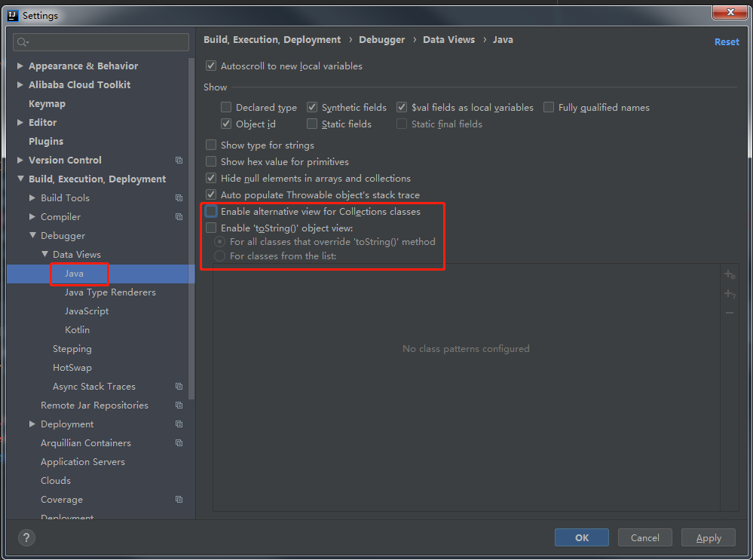
Task: Click project-level icon beside Async Stack Traces
Action: (x=179, y=387)
